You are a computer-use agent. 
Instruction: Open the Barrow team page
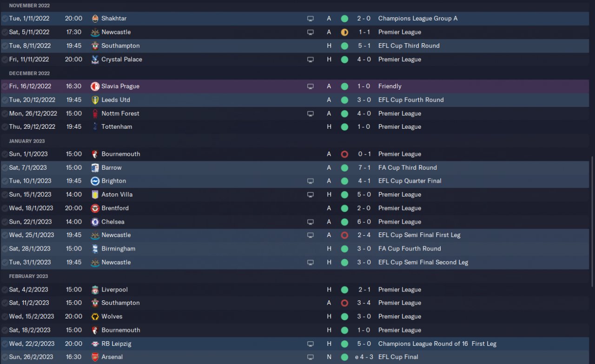click(x=112, y=167)
